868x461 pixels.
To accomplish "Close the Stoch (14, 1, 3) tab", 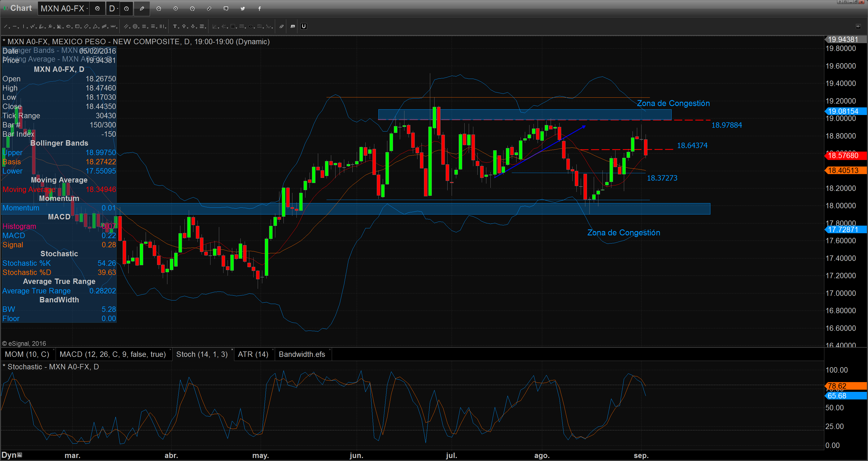I will (232, 350).
